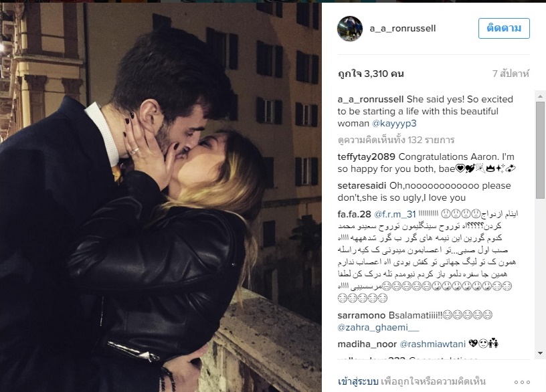This screenshot has width=546, height=392.
Task: Open setaresaidi commenter profile
Action: pyautogui.click(x=362, y=185)
